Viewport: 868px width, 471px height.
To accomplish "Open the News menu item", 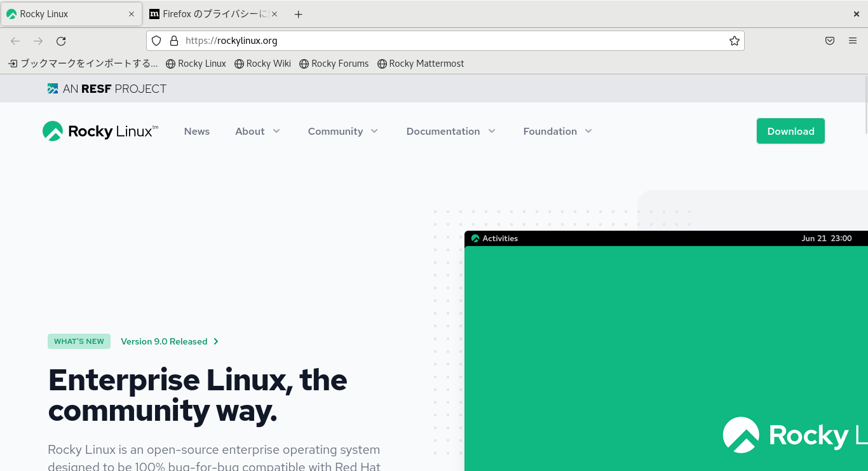I will click(x=197, y=131).
